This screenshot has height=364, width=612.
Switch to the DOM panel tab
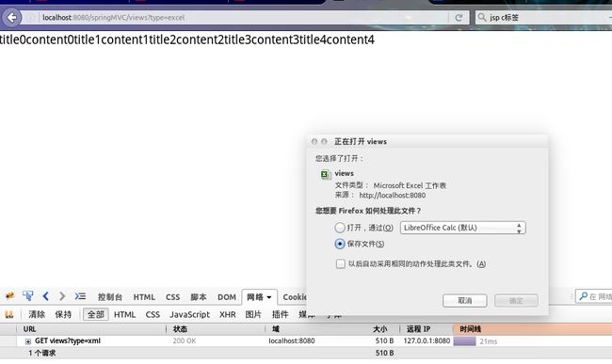tap(226, 297)
